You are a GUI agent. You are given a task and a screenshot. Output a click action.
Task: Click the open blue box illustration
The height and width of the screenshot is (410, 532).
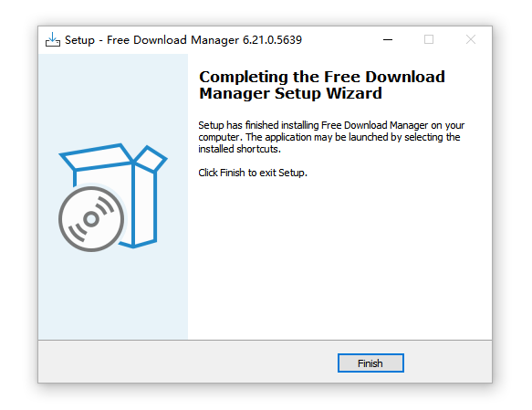click(x=113, y=197)
